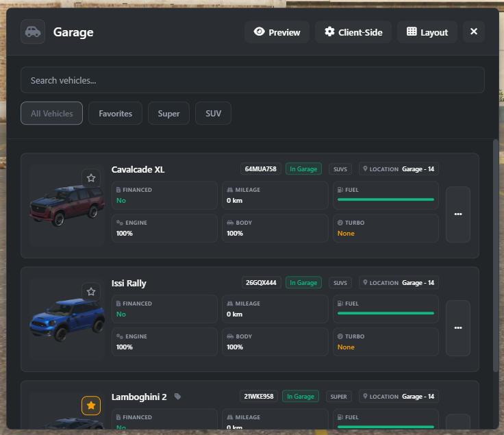Image resolution: width=504 pixels, height=435 pixels.
Task: Toggle the favorite star on Issi Rally
Action: [91, 292]
